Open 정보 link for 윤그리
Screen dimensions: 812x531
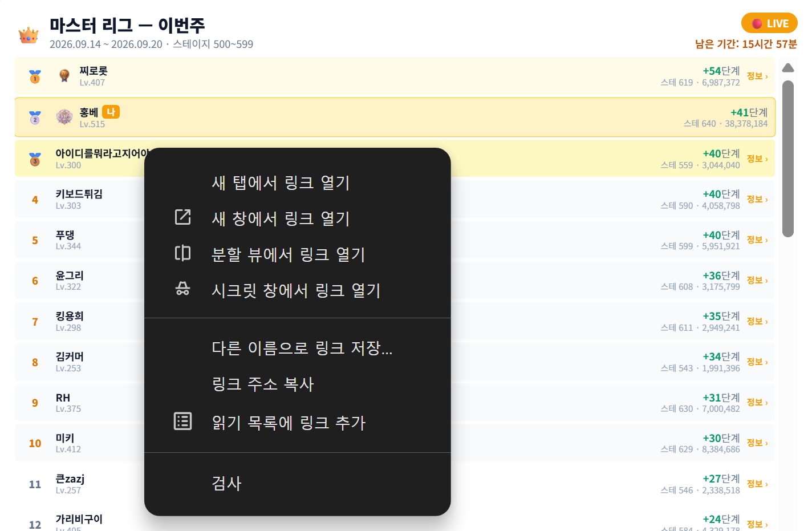[757, 280]
